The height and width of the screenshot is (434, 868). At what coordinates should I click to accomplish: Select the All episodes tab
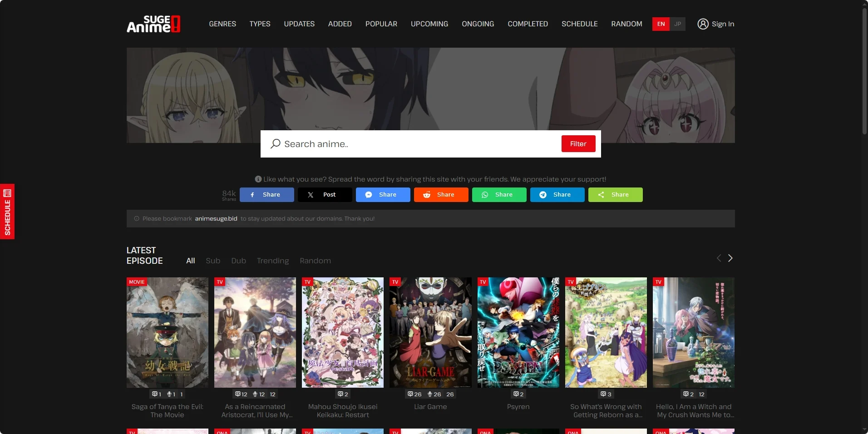pos(191,261)
